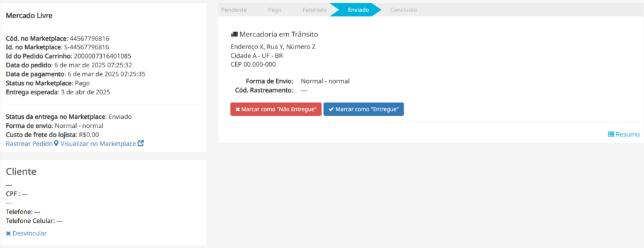Select the Pendente status step
Viewport: 644px width, 248px height.
click(x=234, y=9)
